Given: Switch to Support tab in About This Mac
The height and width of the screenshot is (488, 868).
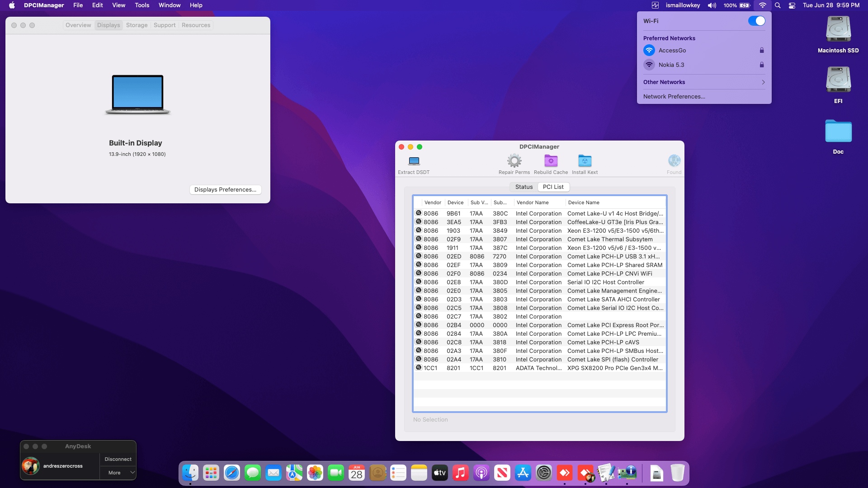Looking at the screenshot, I should coord(165,25).
